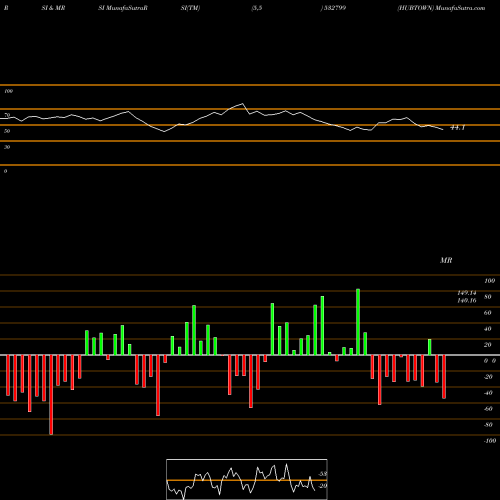This screenshot has height=500, width=500.
Task: Click the RSI 50 level label
Action: click(7, 131)
